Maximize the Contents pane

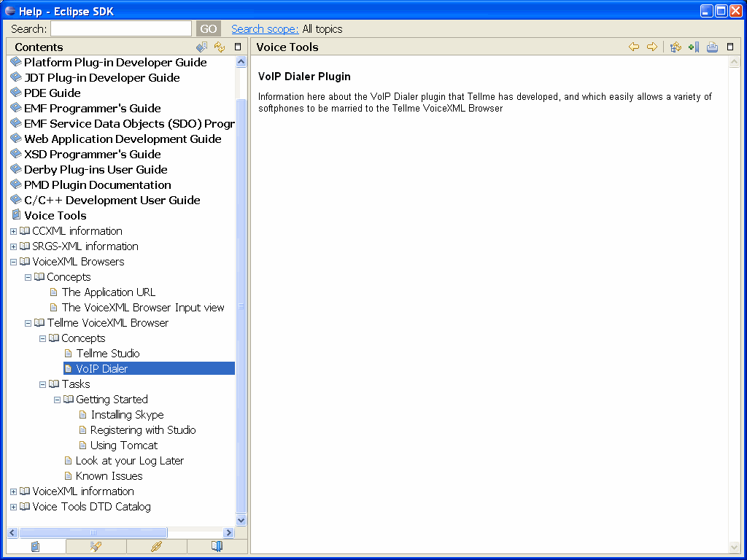pos(238,47)
